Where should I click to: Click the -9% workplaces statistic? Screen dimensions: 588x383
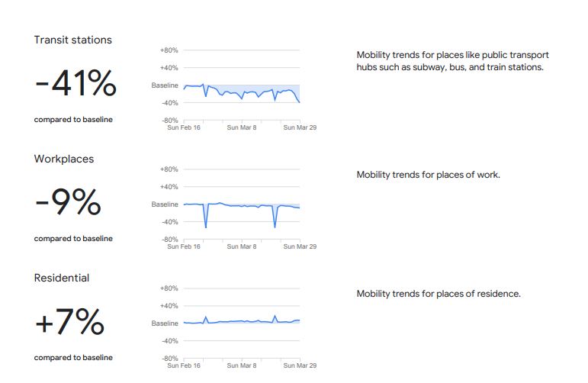click(x=68, y=202)
